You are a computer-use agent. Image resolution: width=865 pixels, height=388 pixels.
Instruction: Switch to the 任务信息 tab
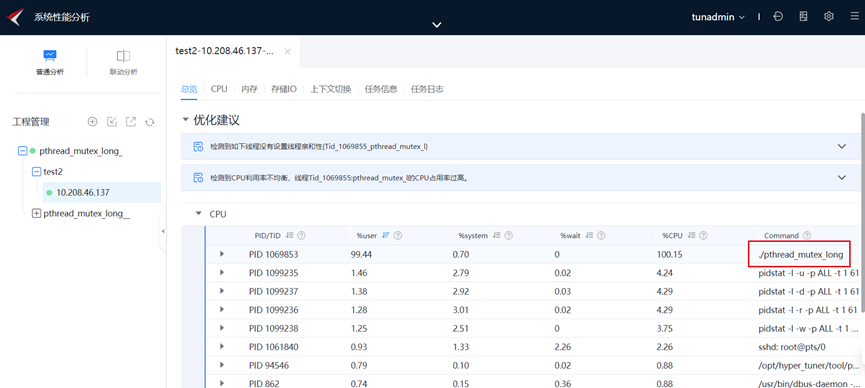click(x=381, y=89)
